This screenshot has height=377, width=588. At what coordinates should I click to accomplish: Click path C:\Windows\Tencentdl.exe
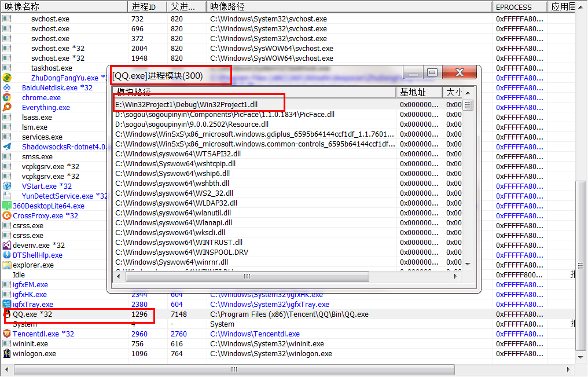(255, 334)
